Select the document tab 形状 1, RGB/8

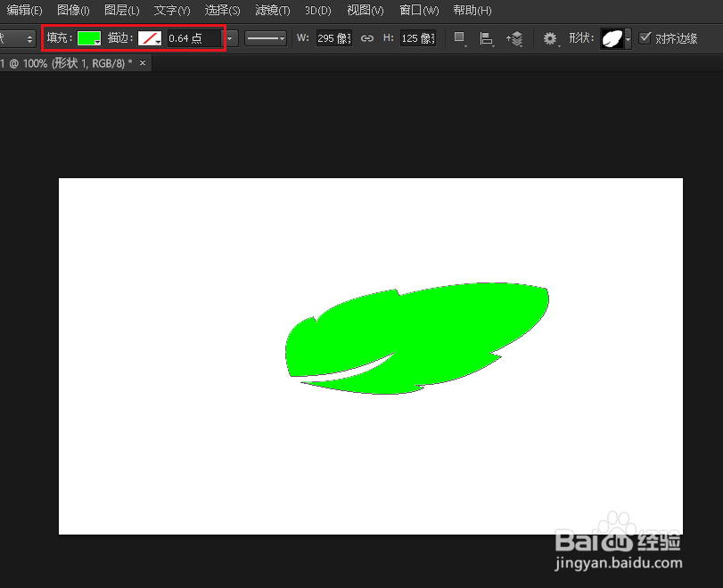(x=67, y=63)
